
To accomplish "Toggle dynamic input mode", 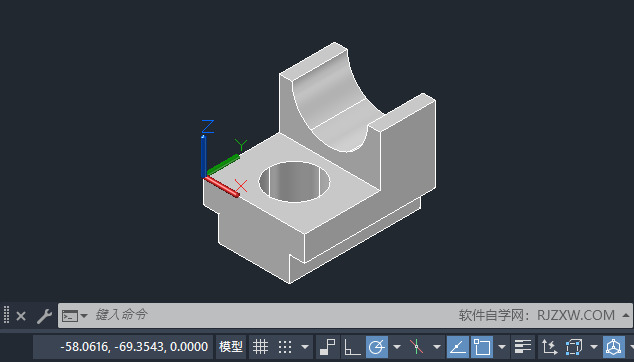I will (x=328, y=347).
